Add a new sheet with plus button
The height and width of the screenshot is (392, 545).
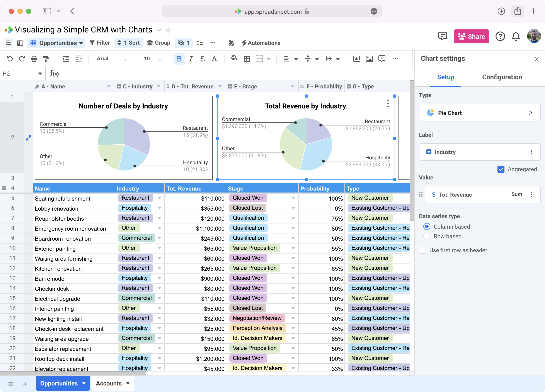pyautogui.click(x=25, y=384)
